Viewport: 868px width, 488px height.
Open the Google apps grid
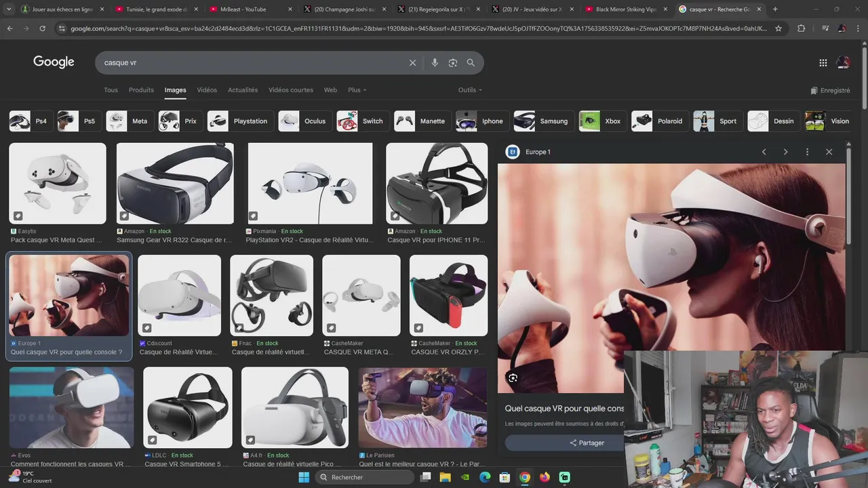click(823, 62)
